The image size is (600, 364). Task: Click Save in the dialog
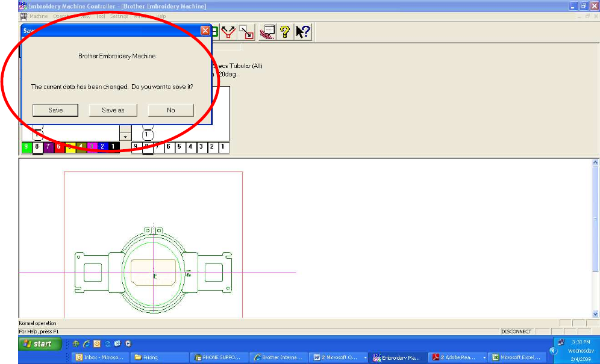point(55,110)
